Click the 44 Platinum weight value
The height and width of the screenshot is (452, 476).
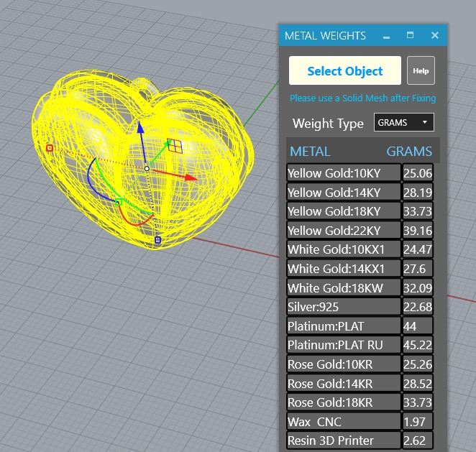coord(418,326)
